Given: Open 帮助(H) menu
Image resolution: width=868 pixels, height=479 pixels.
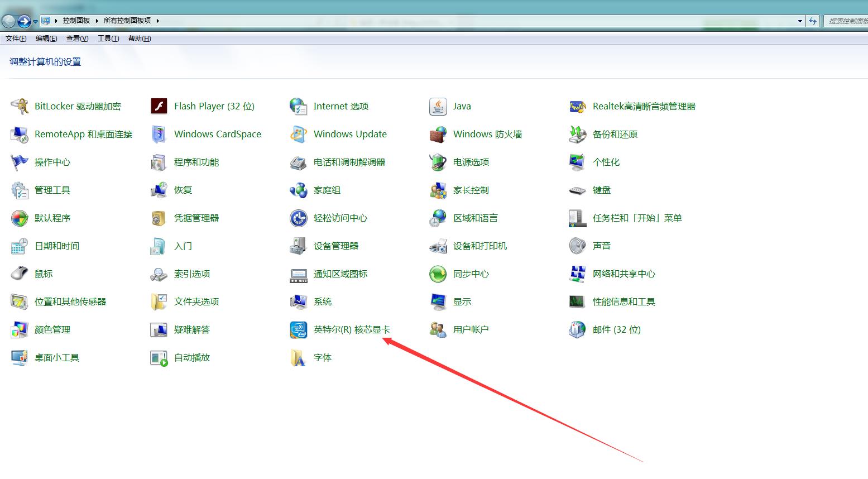Looking at the screenshot, I should tap(140, 39).
